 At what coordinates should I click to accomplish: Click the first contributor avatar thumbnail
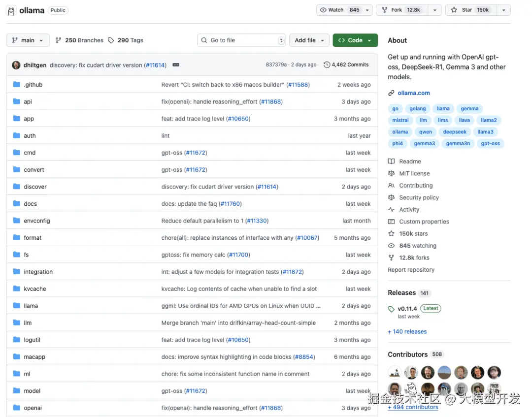pyautogui.click(x=395, y=373)
